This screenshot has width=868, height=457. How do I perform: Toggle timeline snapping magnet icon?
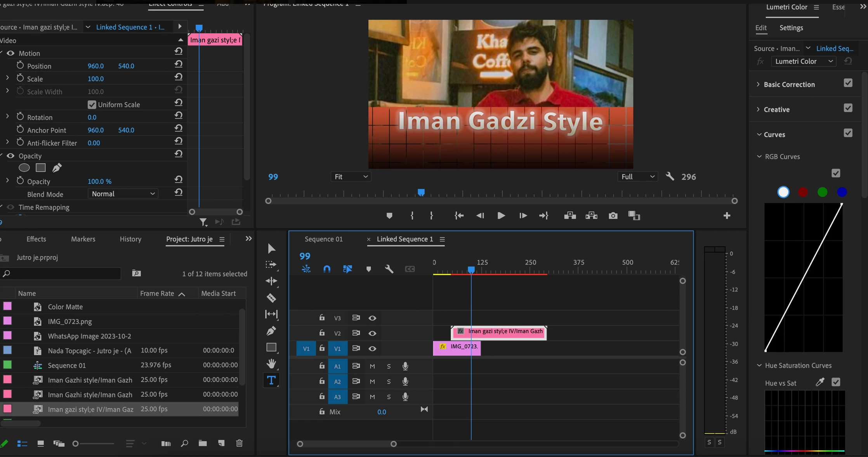(327, 269)
